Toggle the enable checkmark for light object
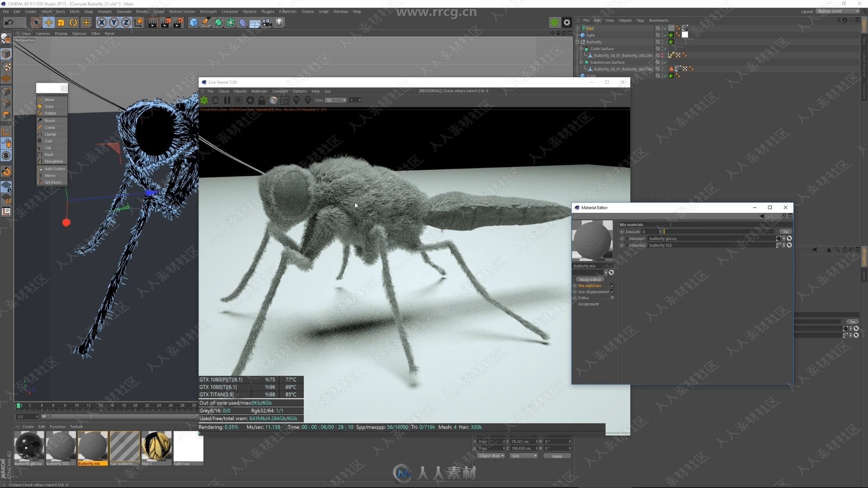Screen dimensions: 868x488 [x=665, y=35]
